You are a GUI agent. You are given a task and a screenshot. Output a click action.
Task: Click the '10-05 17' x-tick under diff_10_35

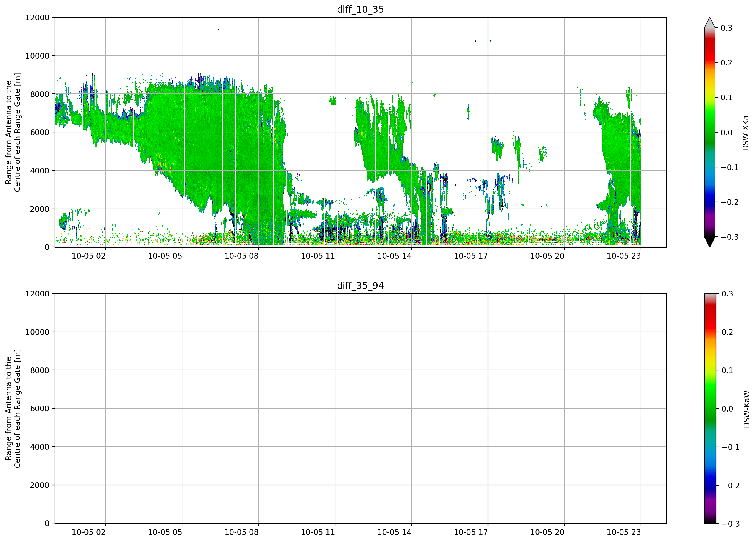pyautogui.click(x=471, y=256)
